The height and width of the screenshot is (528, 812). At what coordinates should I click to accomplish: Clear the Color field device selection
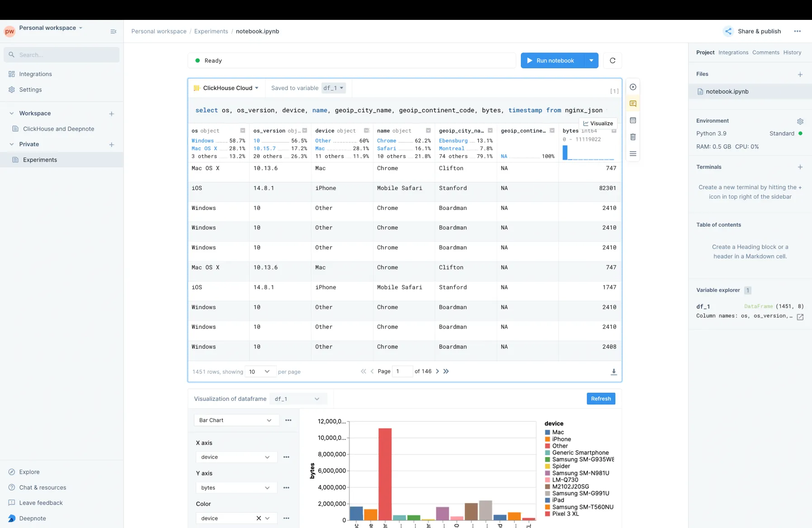tap(259, 518)
